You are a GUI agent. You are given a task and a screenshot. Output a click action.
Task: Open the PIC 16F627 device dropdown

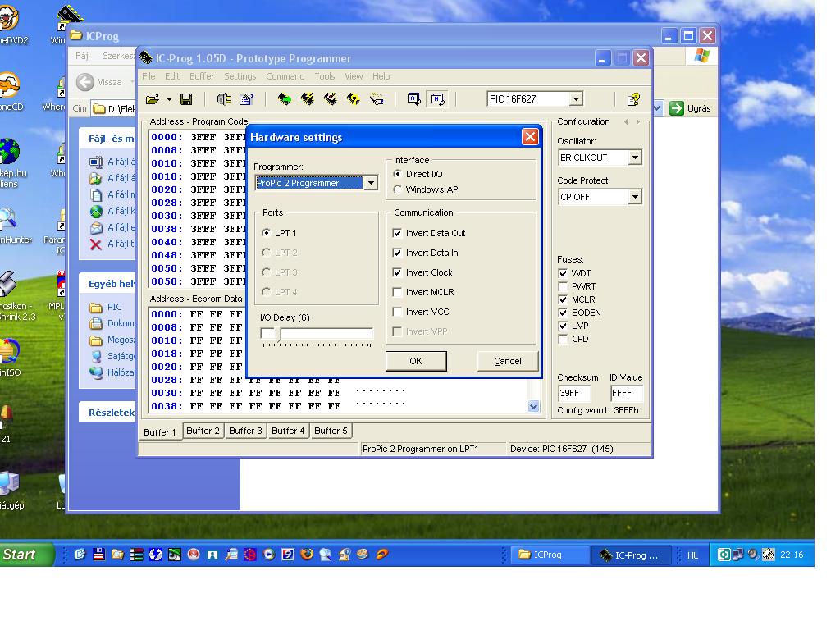coord(576,99)
